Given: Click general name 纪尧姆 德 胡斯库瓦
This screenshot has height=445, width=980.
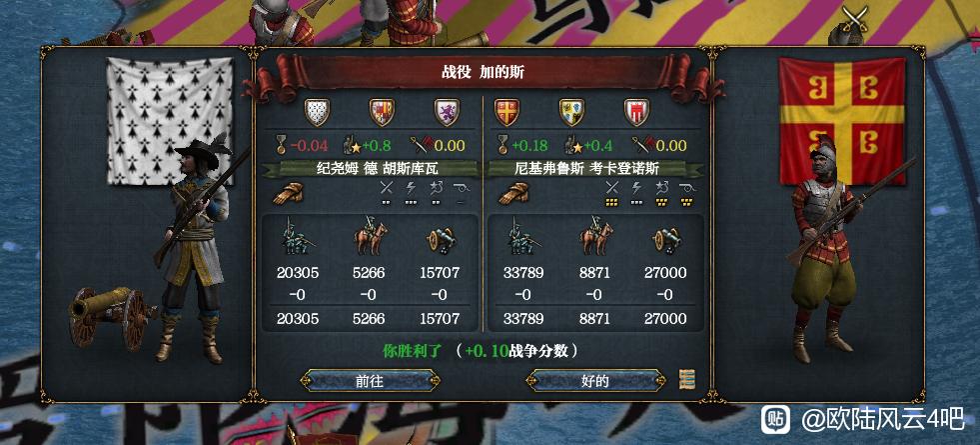Looking at the screenshot, I should [x=369, y=169].
